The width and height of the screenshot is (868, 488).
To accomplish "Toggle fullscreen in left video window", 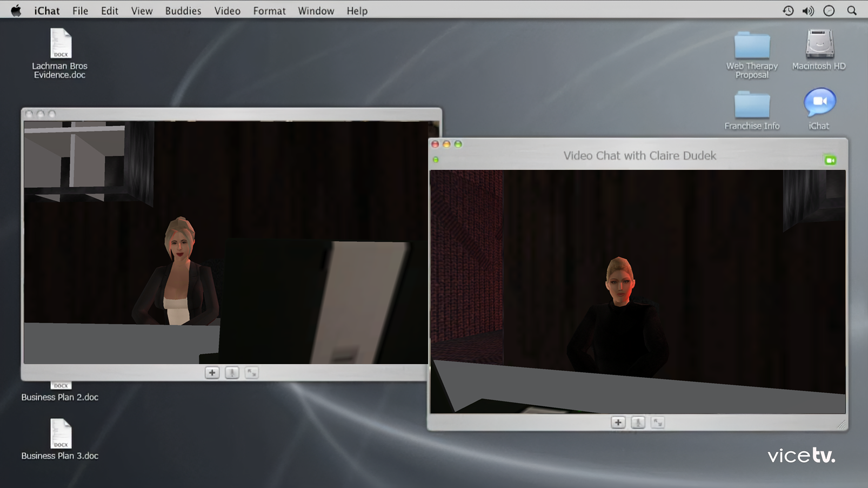I will pyautogui.click(x=252, y=373).
